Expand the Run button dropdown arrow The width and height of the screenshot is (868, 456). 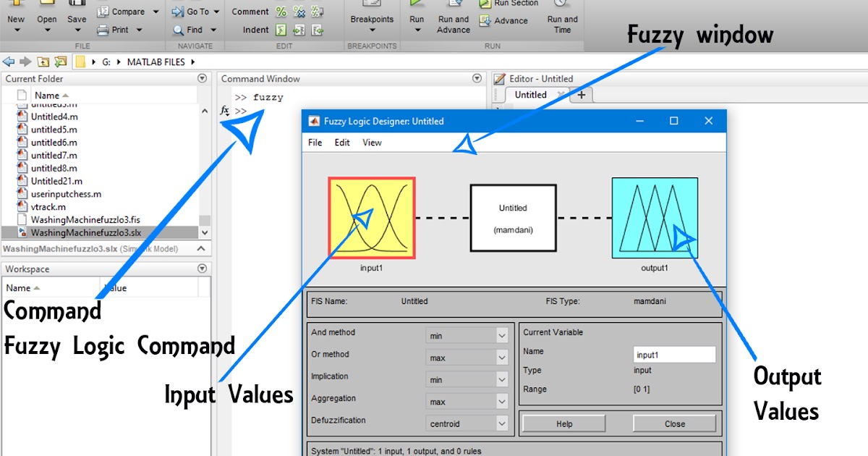pos(417,30)
